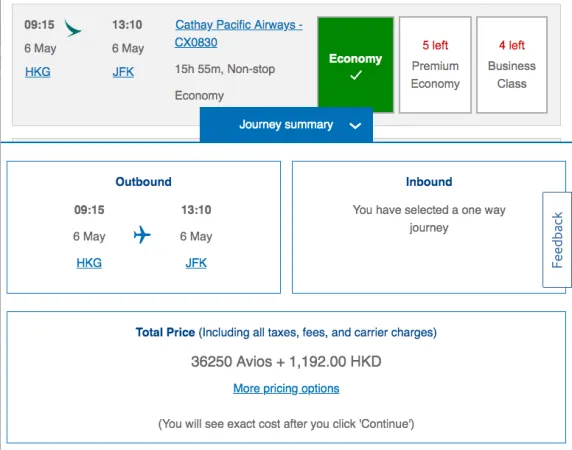Image resolution: width=572 pixels, height=450 pixels.
Task: Click the 09:15 departure time in flight row
Action: tap(39, 25)
